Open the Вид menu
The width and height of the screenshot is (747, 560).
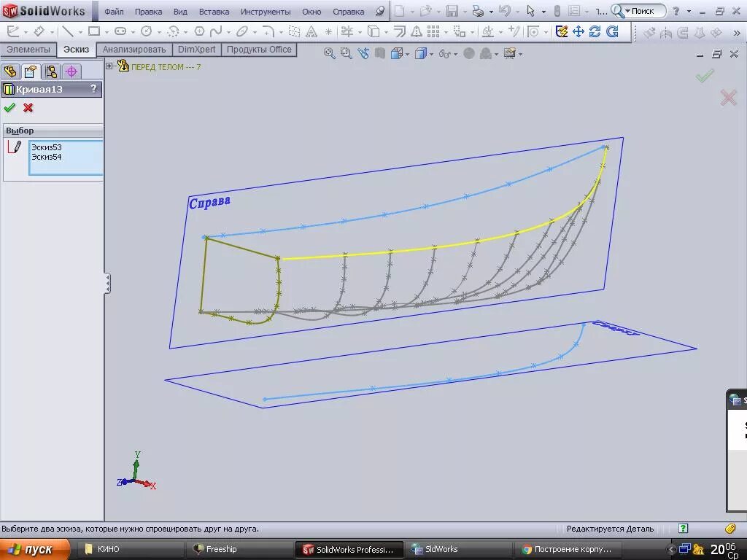point(180,12)
